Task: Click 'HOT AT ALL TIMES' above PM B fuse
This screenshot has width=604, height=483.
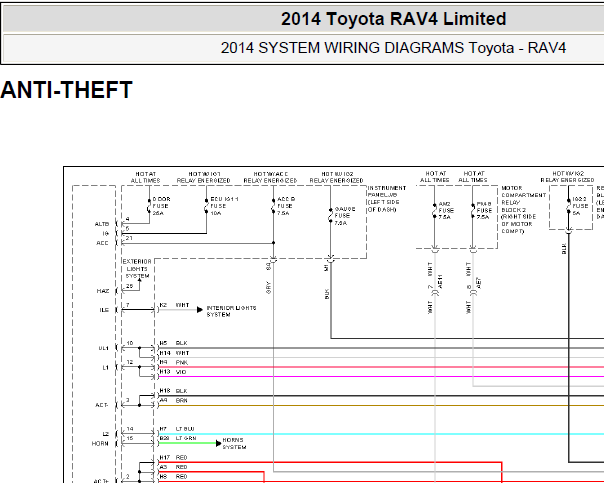Action: tap(473, 177)
